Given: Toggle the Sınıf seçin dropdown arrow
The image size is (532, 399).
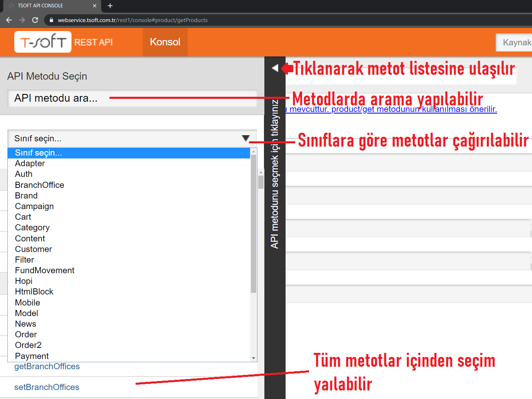Looking at the screenshot, I should (x=246, y=138).
